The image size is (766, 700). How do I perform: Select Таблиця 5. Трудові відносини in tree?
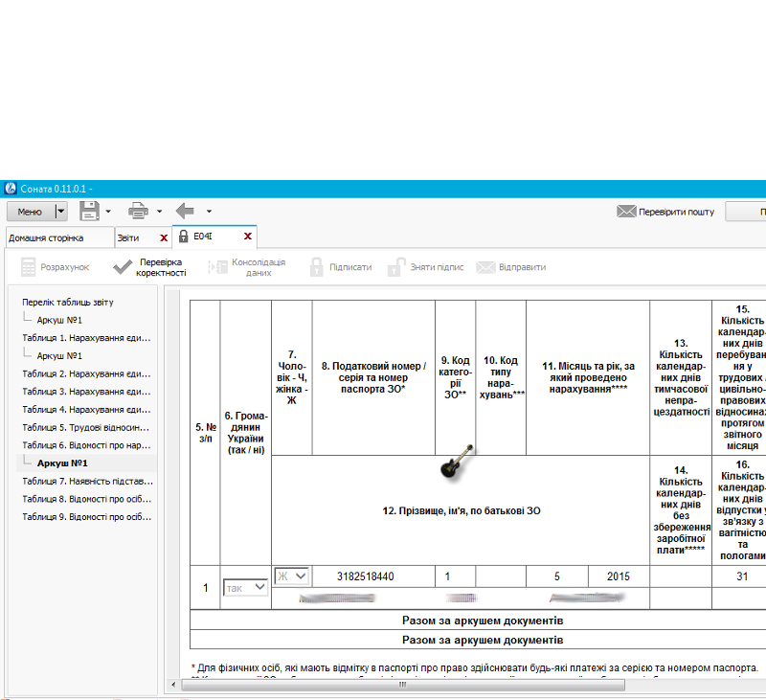86,427
